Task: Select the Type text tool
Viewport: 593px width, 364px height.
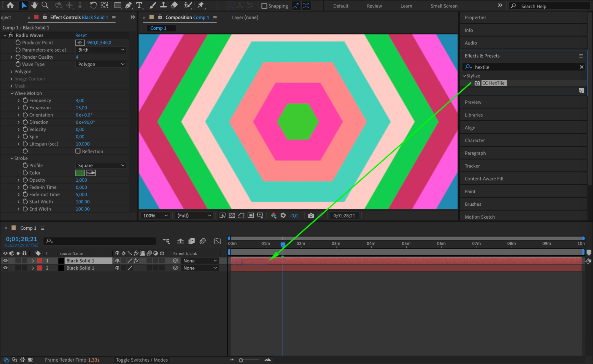Action: point(139,5)
